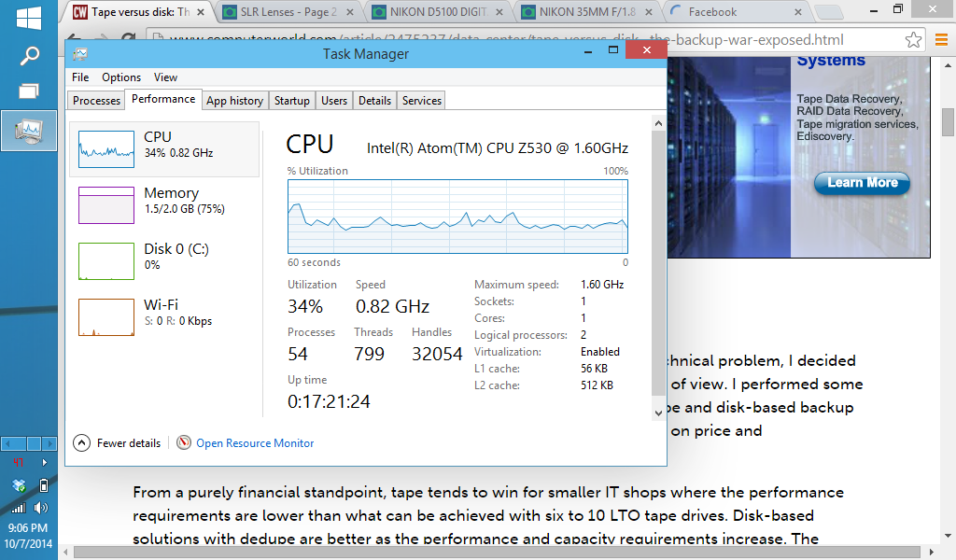Click the Systems ad heading link
Screen dimensions: 956x560
point(831,61)
